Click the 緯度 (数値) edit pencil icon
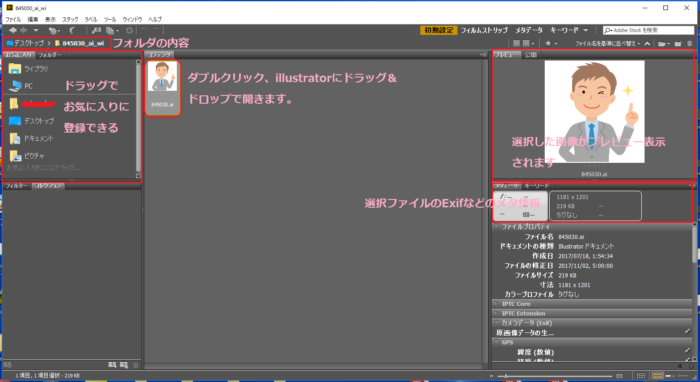The width and height of the screenshot is (700, 382). point(688,351)
